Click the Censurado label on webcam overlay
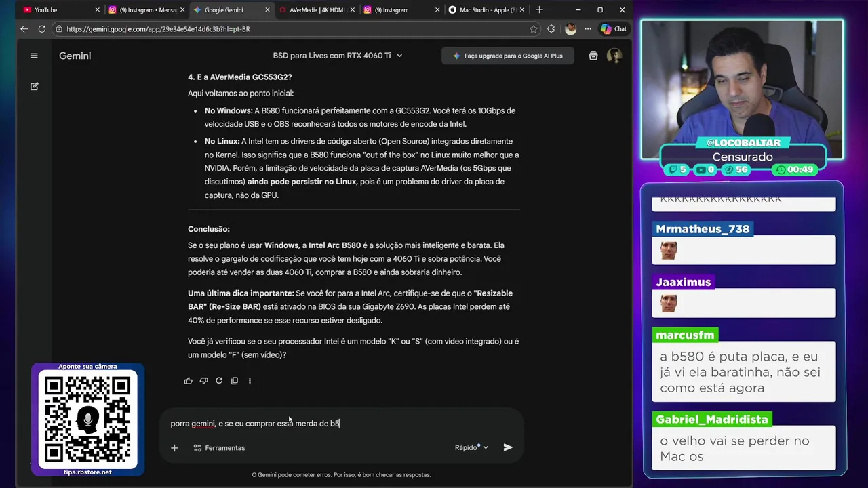This screenshot has width=868, height=488. coord(743,157)
